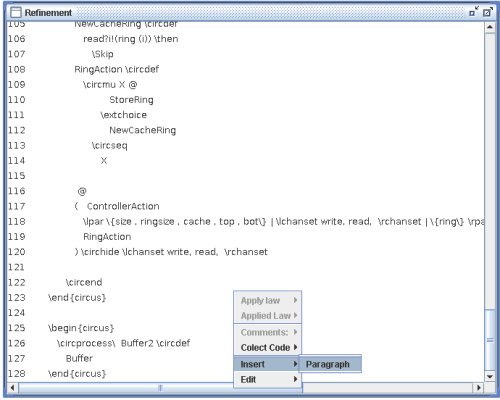
Task: Select the Edit context menu entry
Action: coord(268,379)
